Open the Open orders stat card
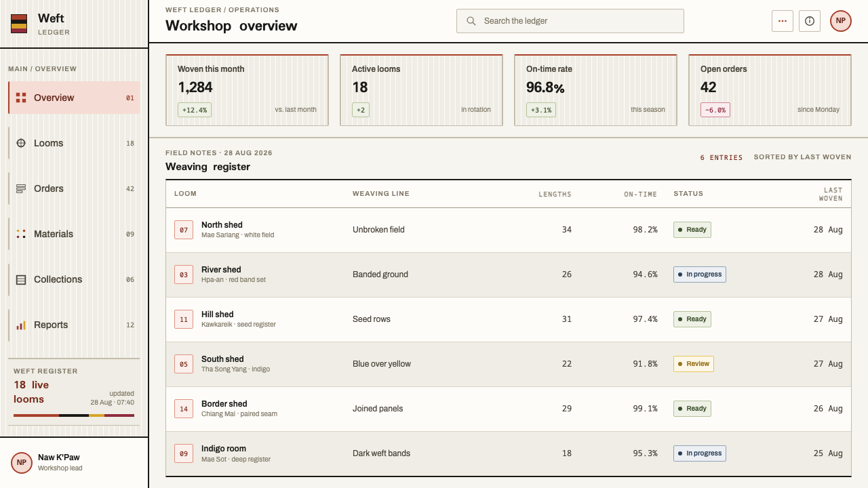The image size is (868, 488). pyautogui.click(x=770, y=90)
